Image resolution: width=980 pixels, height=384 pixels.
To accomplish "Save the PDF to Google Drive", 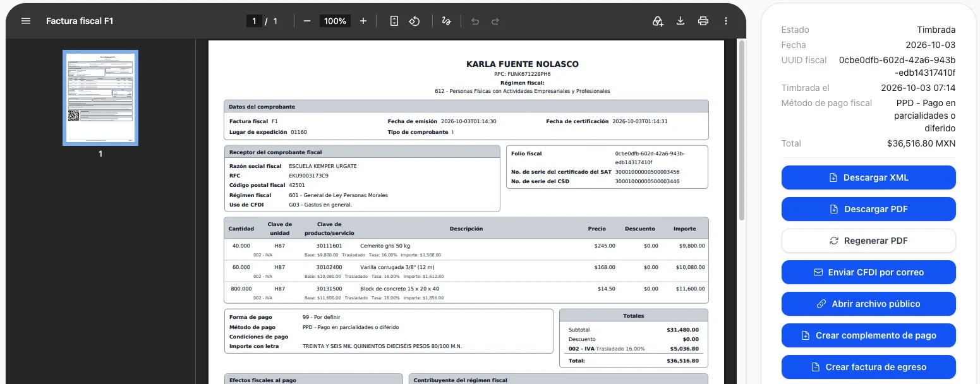I will [658, 21].
